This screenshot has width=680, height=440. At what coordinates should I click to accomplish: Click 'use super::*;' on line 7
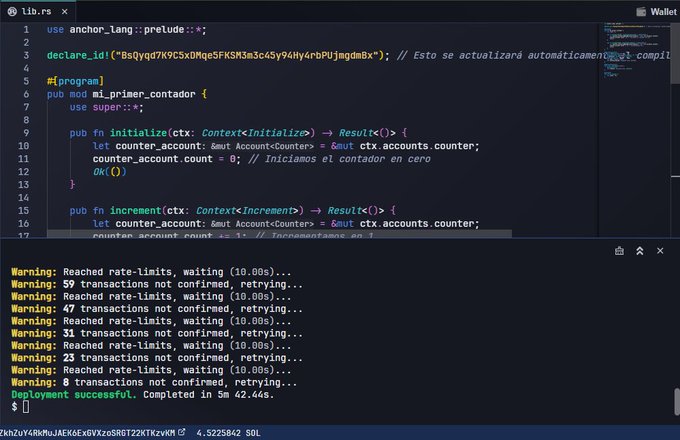[107, 107]
